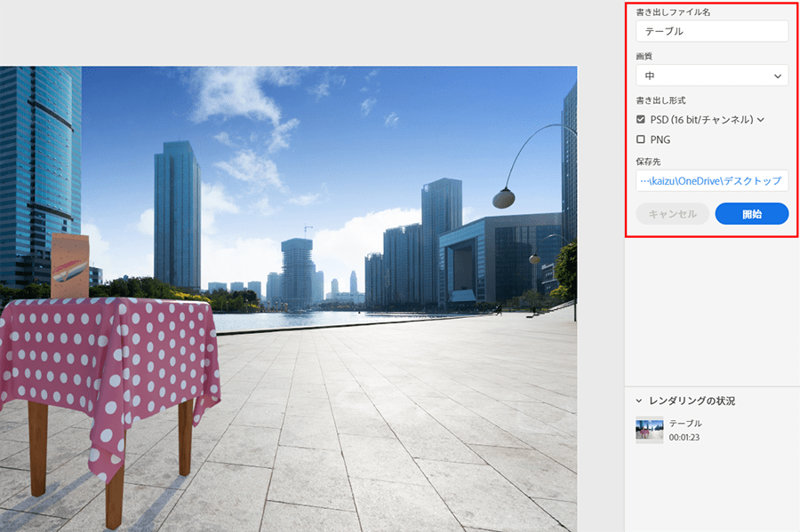Screen dimensions: 800x532
Task: Open the 画質 quality dropdown
Action: pos(711,75)
